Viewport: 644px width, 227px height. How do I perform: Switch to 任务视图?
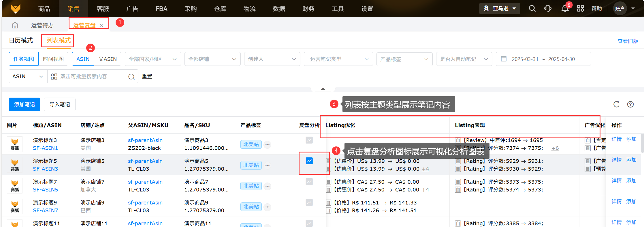tap(24, 59)
